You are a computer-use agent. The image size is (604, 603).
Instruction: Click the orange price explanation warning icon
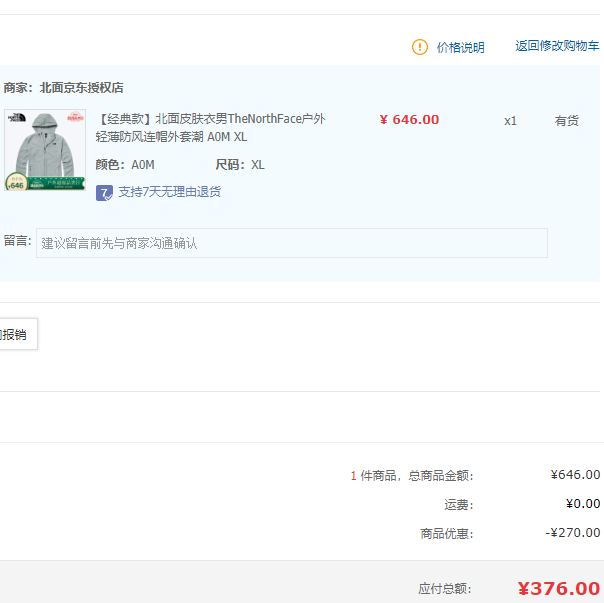[x=419, y=47]
